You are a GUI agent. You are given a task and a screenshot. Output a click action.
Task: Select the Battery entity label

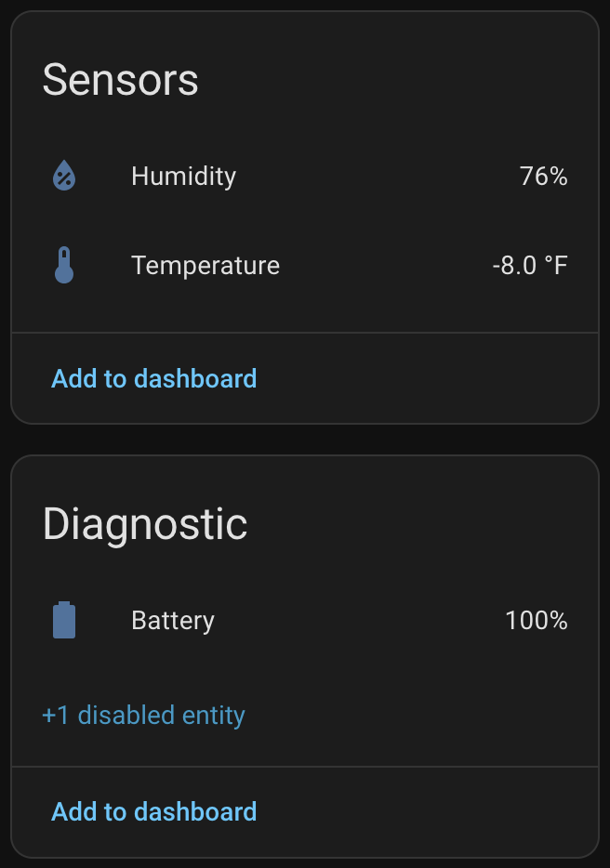click(173, 620)
